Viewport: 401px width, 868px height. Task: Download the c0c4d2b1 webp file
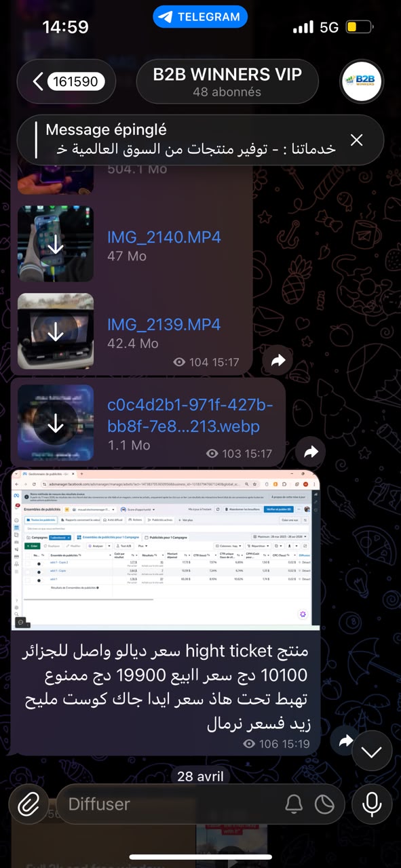[x=56, y=424]
